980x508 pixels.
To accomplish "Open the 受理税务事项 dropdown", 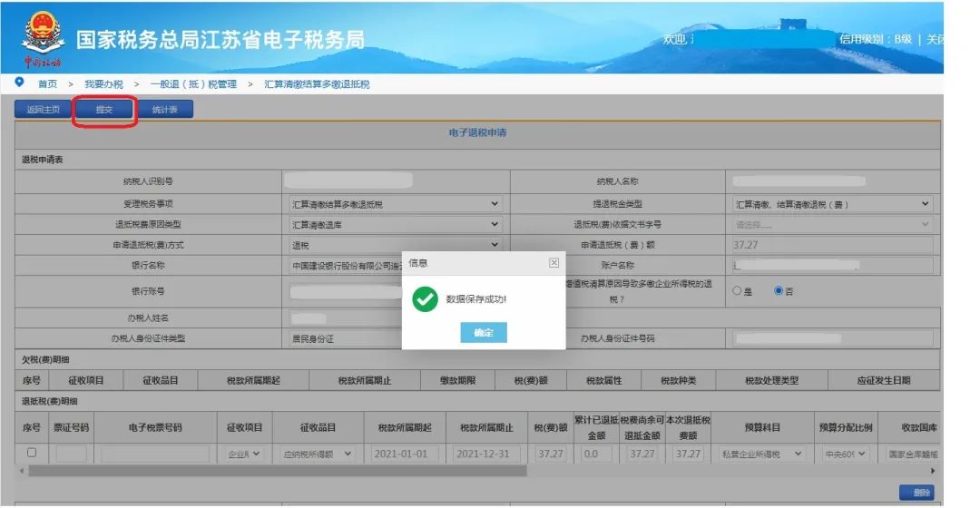I will (x=393, y=204).
